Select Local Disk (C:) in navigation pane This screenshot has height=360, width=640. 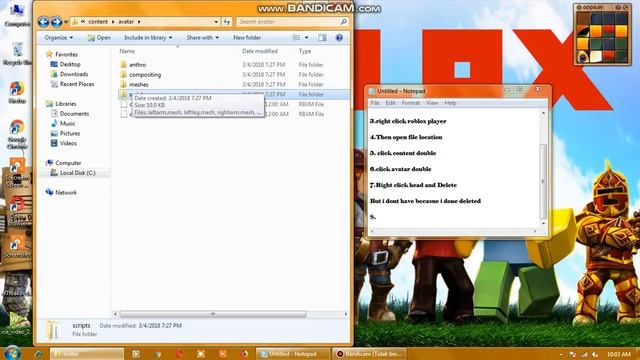[78, 173]
